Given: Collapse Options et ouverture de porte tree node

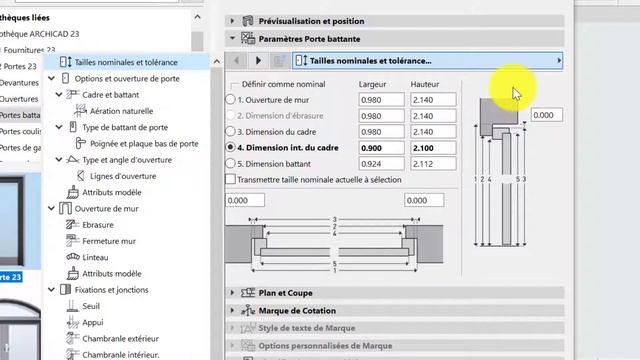Looking at the screenshot, I should (51, 78).
